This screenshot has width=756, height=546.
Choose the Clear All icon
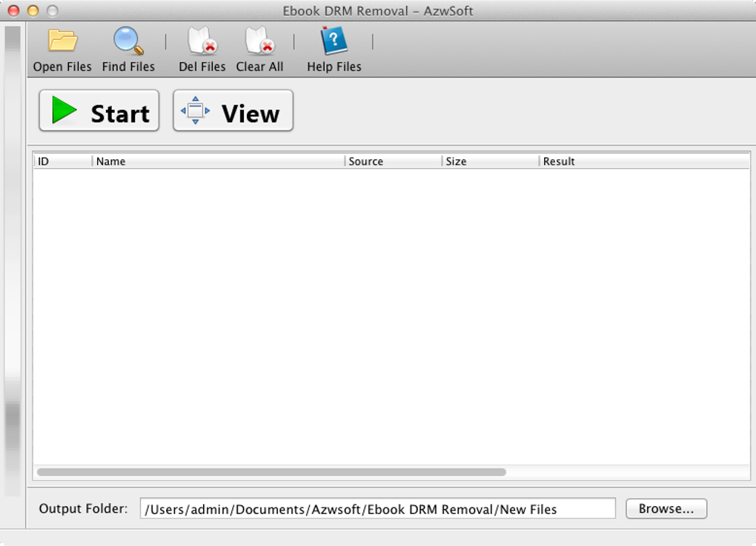(259, 41)
